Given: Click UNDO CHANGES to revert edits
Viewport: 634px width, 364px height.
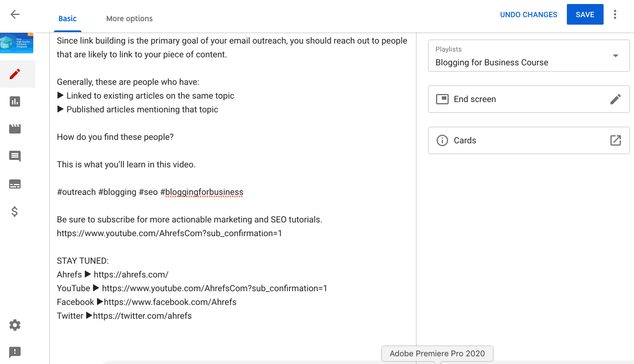Looking at the screenshot, I should [x=528, y=14].
